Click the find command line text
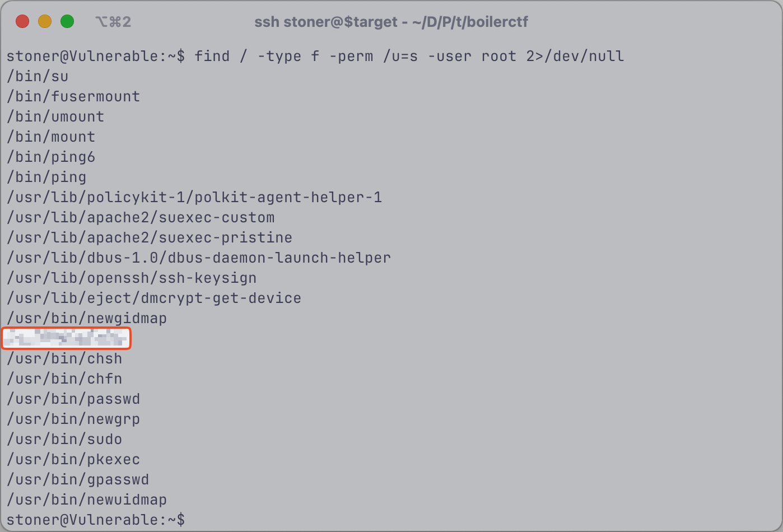Screen dimensions: 783x532 [x=409, y=56]
